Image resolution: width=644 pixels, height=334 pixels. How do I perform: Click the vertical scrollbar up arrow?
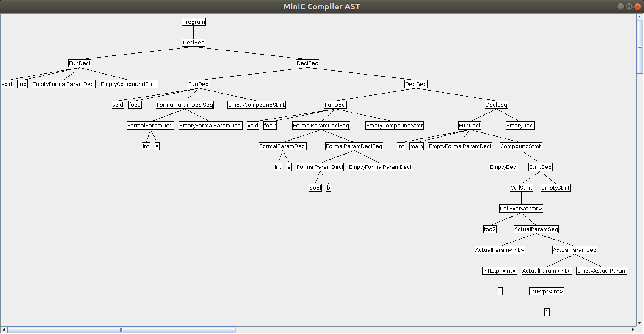tap(640, 17)
